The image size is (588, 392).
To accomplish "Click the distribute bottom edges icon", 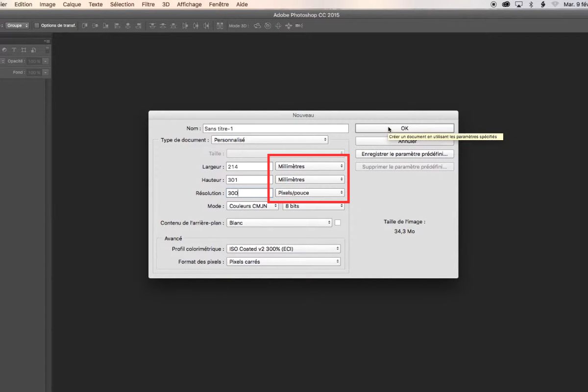I will click(x=173, y=25).
